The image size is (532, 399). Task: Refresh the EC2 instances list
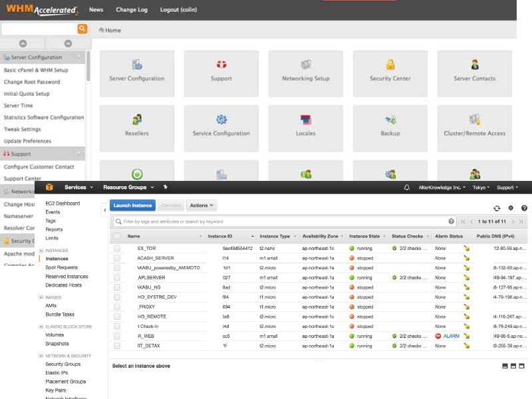(x=497, y=208)
